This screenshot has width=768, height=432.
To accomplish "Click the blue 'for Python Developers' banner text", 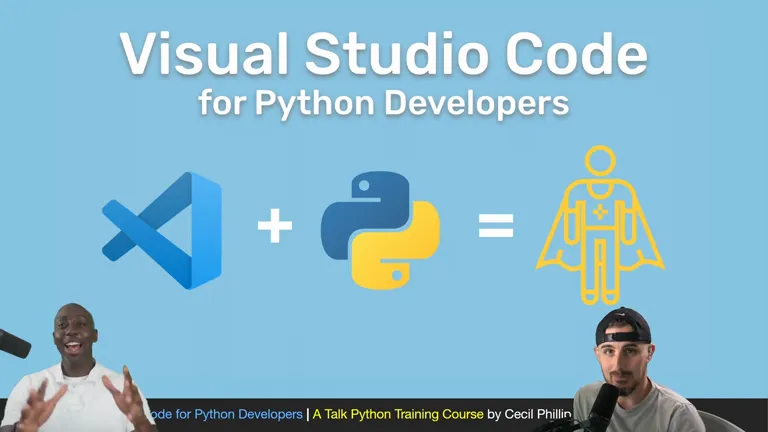I will click(239, 414).
